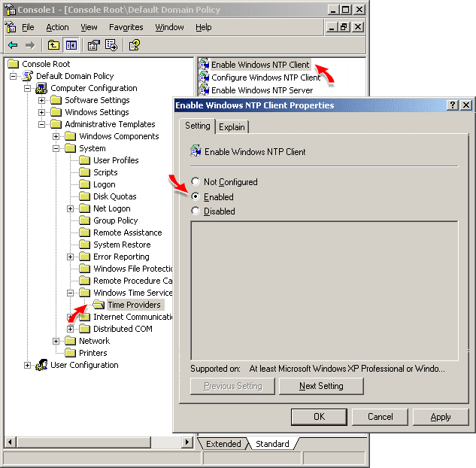This screenshot has width=476, height=468.
Task: Click the Time Providers open folder icon
Action: [99, 304]
